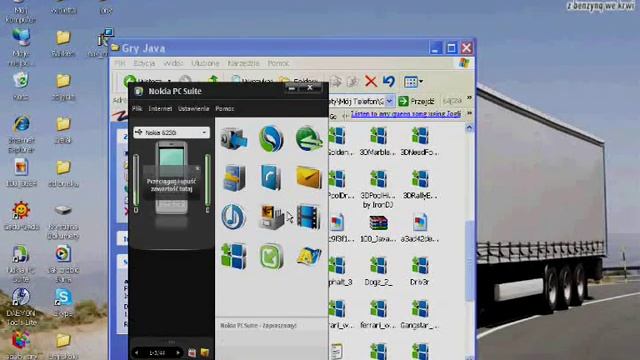The width and height of the screenshot is (640, 360).
Task: Select Kosz recycle bin desktop icon
Action: tap(20, 86)
